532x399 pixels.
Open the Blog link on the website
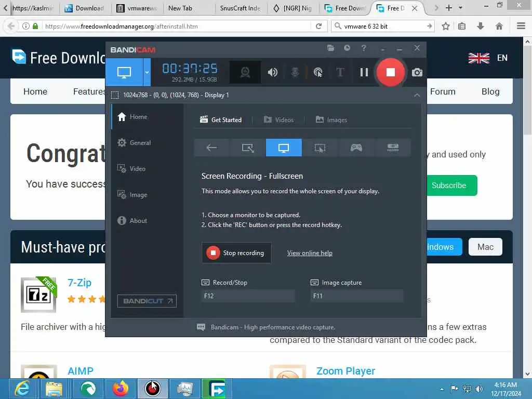click(x=490, y=91)
